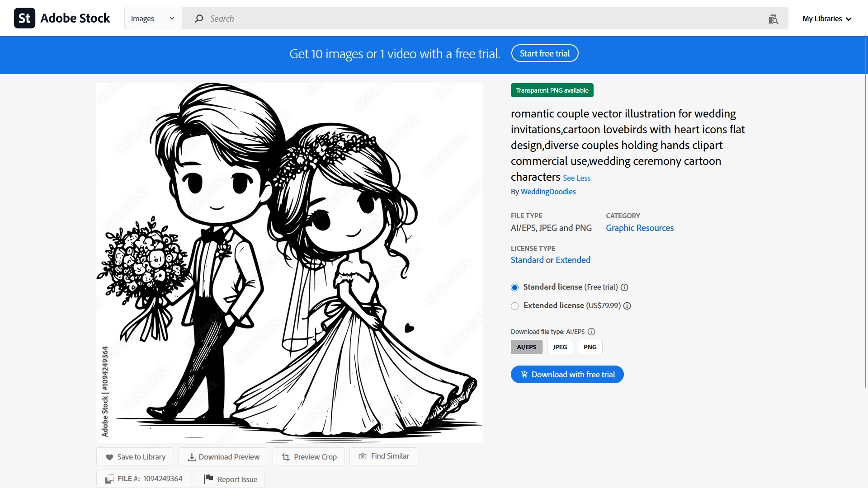Viewport: 868px width, 488px height.
Task: Click info icon next to Download file type
Action: click(591, 332)
